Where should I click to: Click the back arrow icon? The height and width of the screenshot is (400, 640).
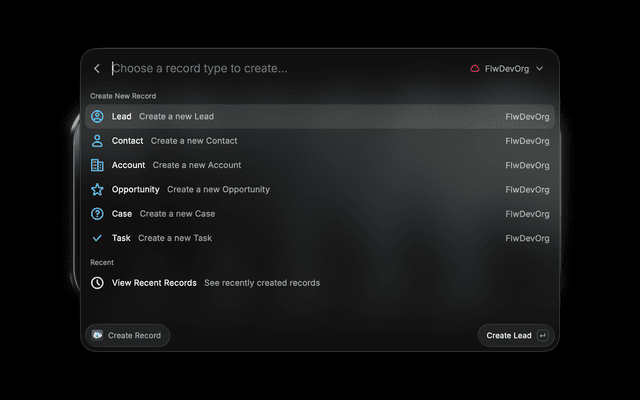[97, 69]
